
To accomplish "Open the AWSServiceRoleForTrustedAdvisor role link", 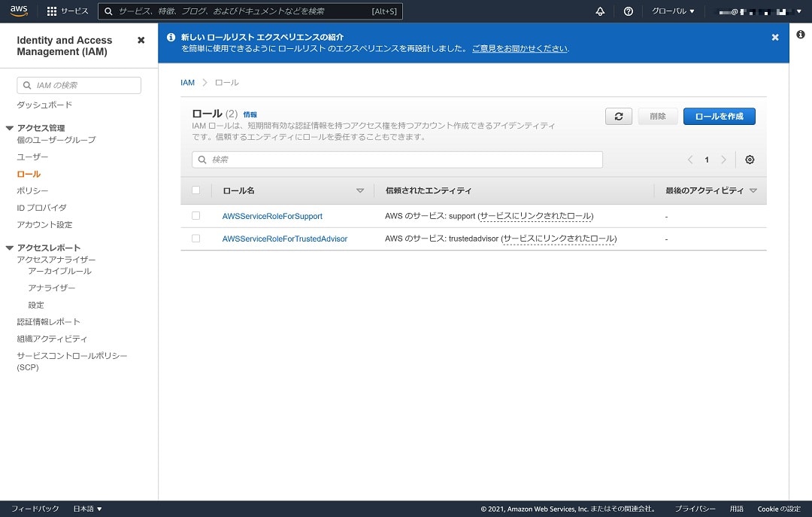I will [285, 239].
